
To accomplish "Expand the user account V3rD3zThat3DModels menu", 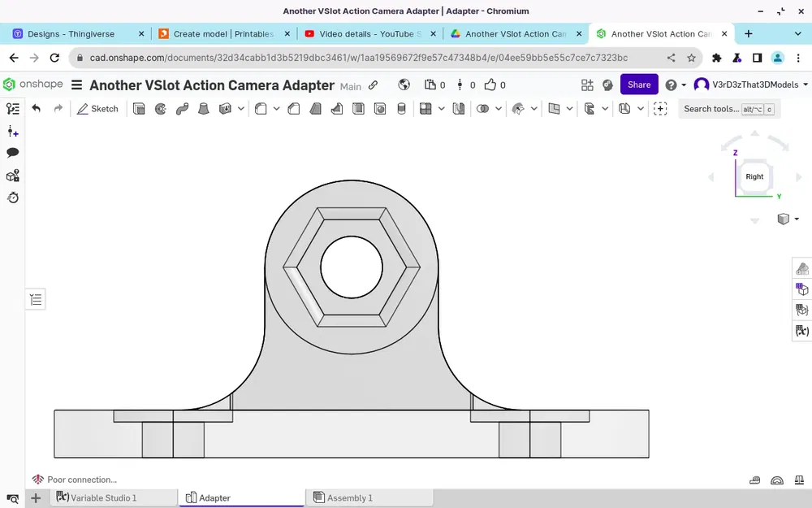I will (750, 85).
